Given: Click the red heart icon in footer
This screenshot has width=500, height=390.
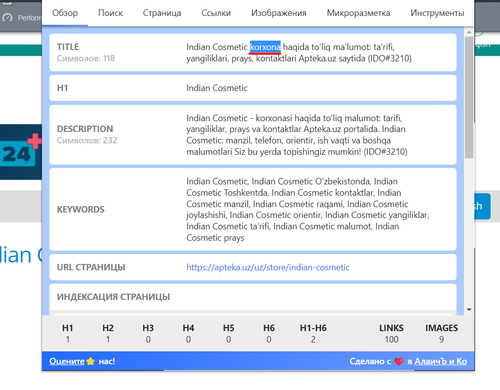Looking at the screenshot, I should point(399,361).
